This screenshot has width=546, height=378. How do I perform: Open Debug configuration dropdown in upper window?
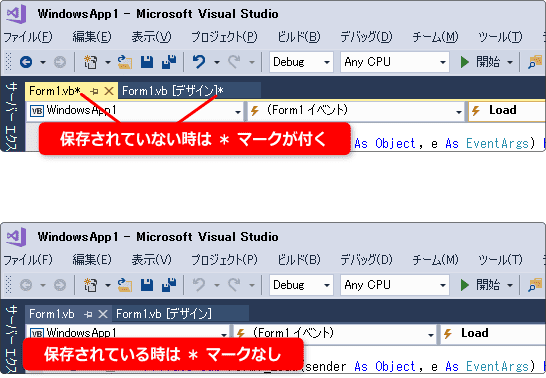(x=301, y=62)
